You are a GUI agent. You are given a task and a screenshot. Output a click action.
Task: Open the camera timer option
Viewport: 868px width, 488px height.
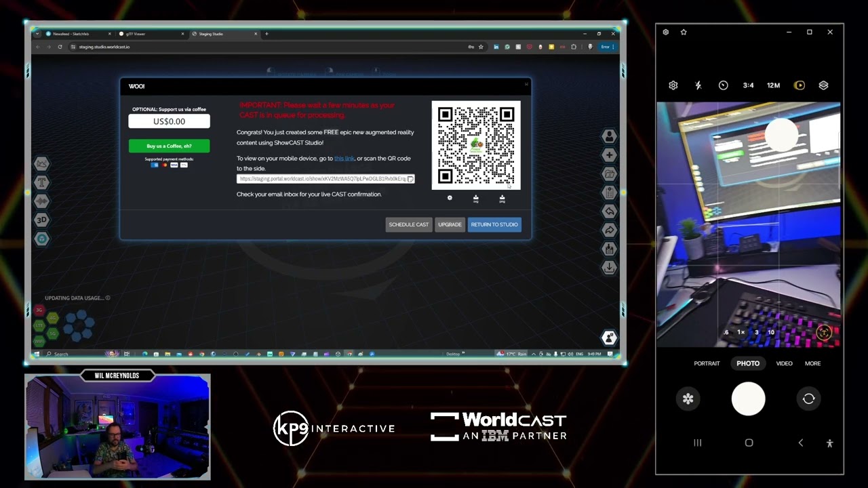point(723,85)
